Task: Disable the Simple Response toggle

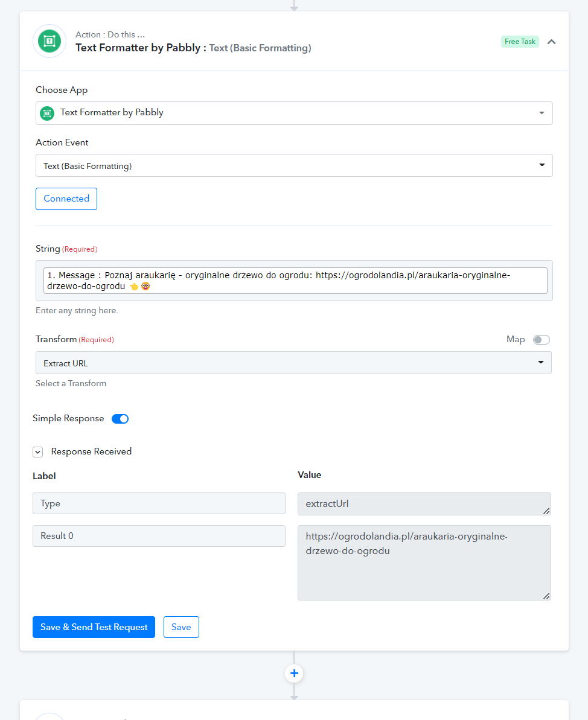Action: 120,419
